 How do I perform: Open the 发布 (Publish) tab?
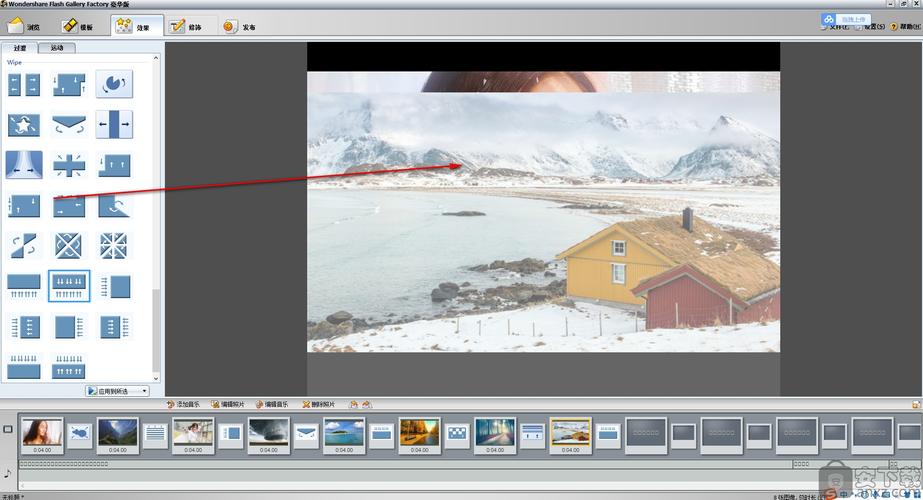coord(239,26)
